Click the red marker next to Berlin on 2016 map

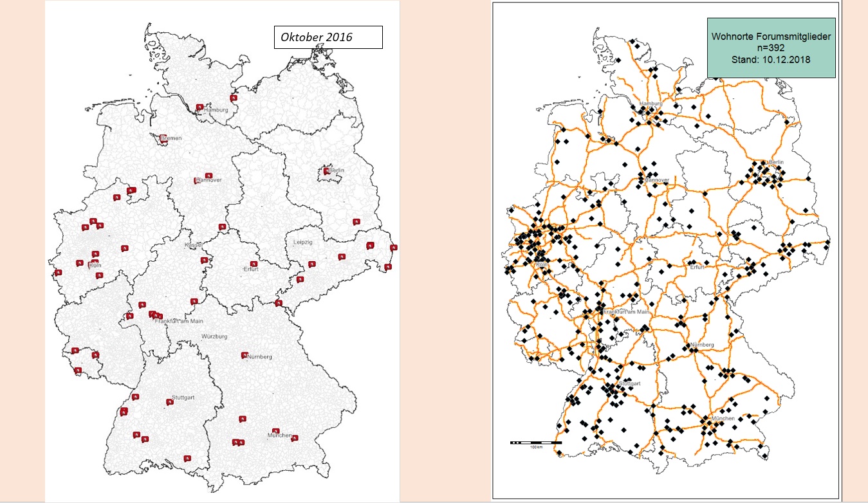coord(327,171)
